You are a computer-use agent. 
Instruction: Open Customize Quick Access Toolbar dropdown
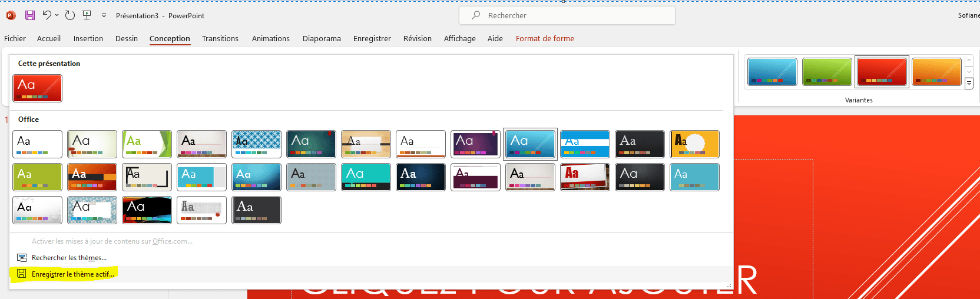(x=104, y=15)
